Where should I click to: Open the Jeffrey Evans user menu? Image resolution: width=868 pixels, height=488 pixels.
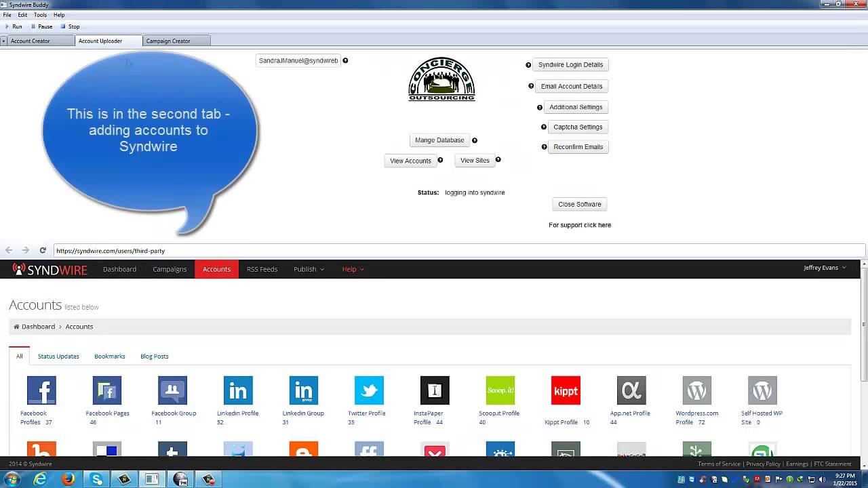tap(825, 268)
